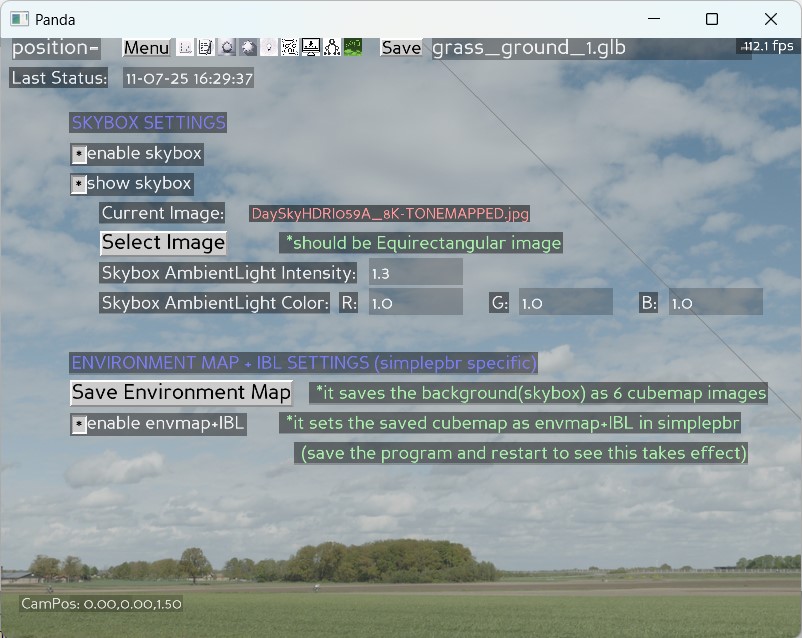The width and height of the screenshot is (802, 638).
Task: Open the checklist properties icon
Action: [205, 47]
